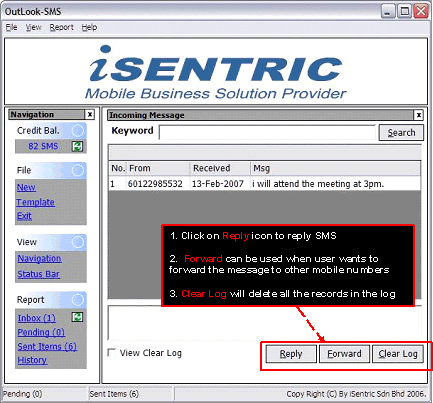Click into the Keyword search field
This screenshot has width=433, height=403.
267,133
